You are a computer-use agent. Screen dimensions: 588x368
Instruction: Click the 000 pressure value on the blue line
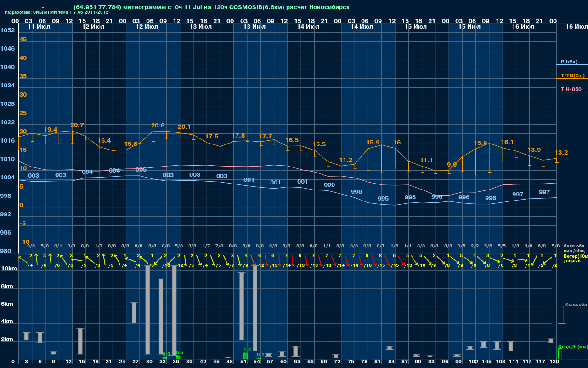coord(329,185)
